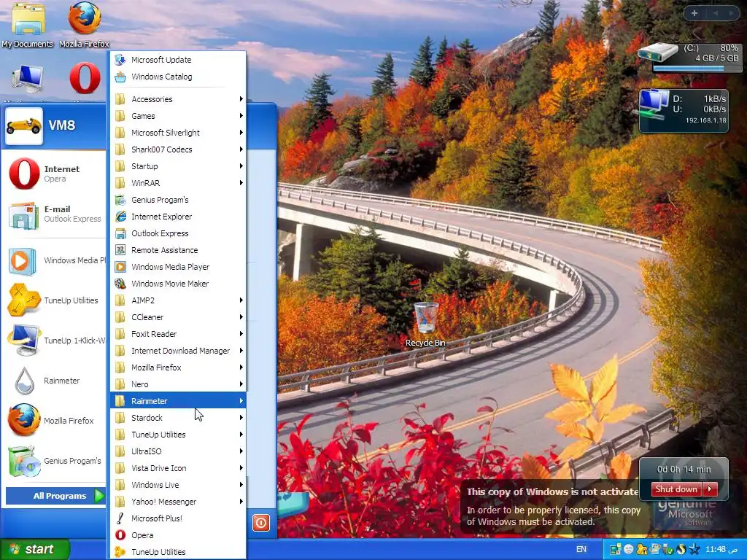Expand the Shark007 Codecs folder
Image resolution: width=747 pixels, height=560 pixels.
coord(178,149)
